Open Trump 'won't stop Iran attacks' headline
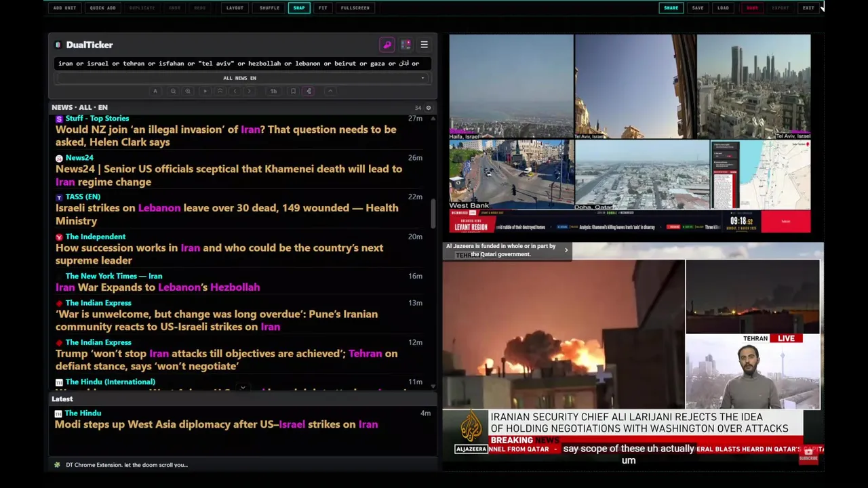 click(226, 360)
